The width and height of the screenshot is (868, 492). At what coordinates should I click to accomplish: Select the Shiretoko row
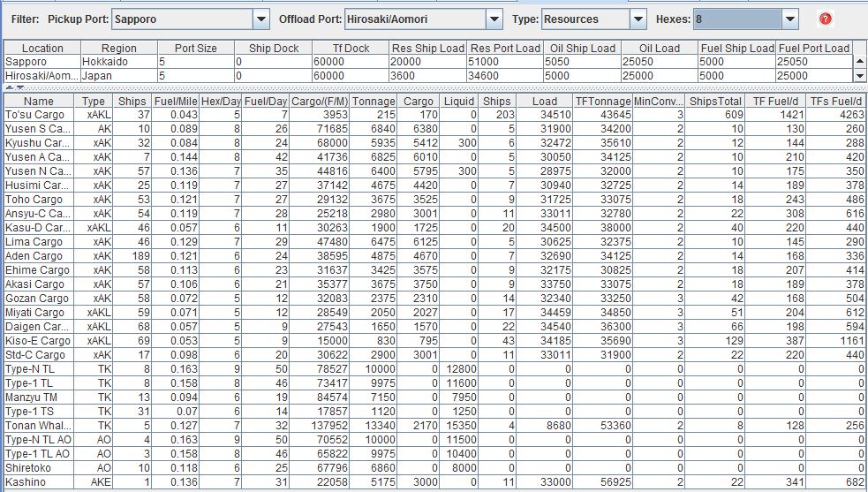pyautogui.click(x=435, y=467)
